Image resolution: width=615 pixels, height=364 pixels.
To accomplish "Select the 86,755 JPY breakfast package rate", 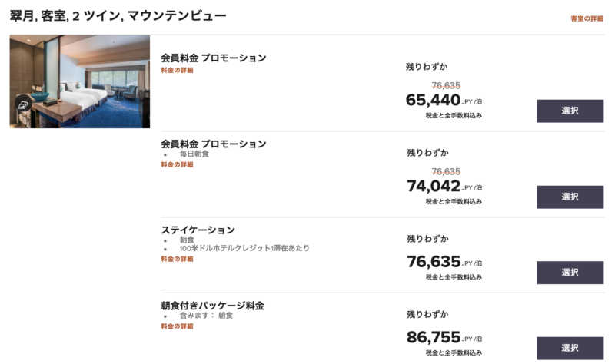I will 570,349.
